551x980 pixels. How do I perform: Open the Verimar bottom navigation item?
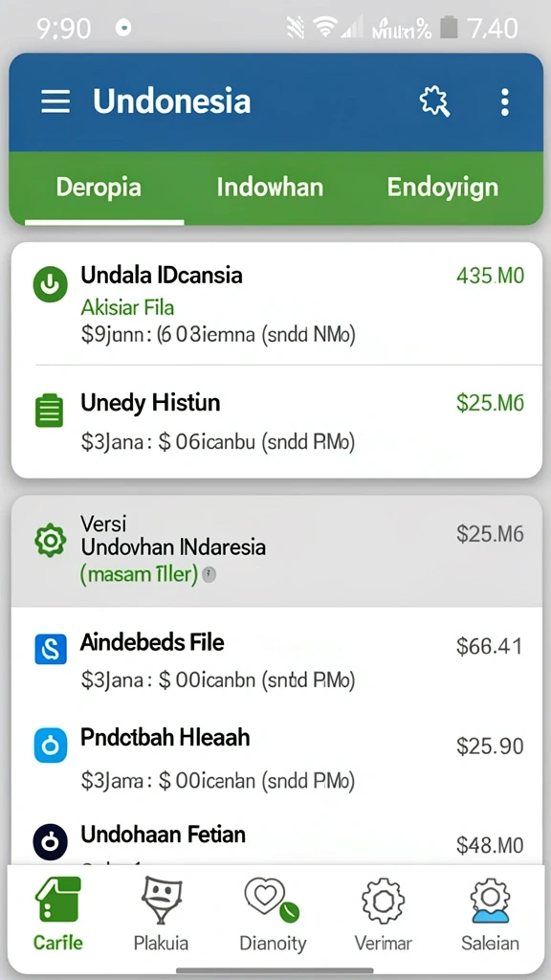pyautogui.click(x=383, y=913)
